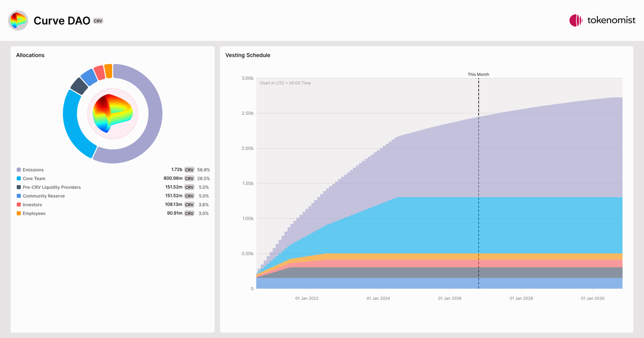Click the "01 Jan 2026" axis label

pos(450,298)
